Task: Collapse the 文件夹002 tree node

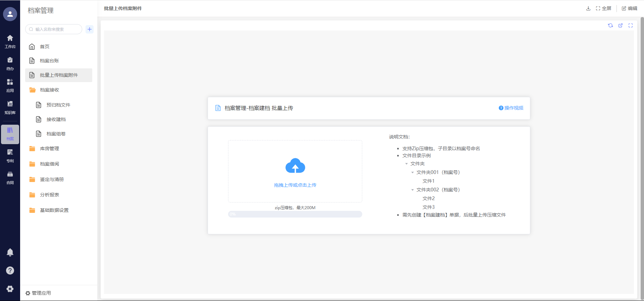Action: pos(413,190)
